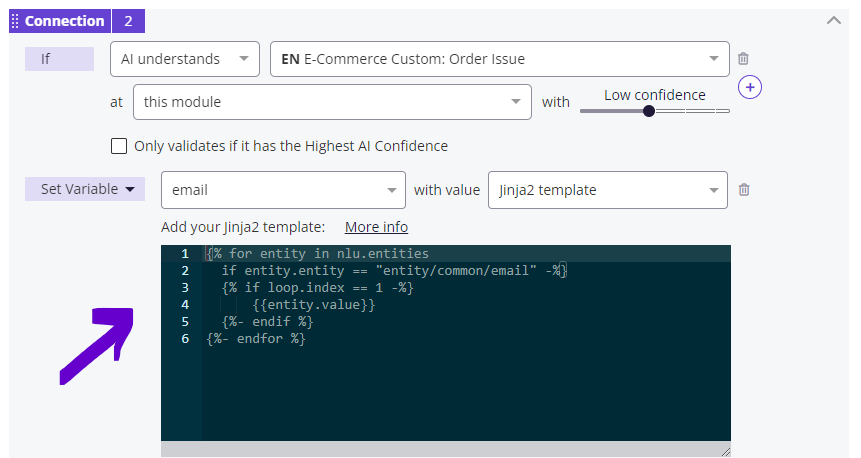Add a new condition with plus icon
Viewport: 861px width, 458px height.
[750, 88]
